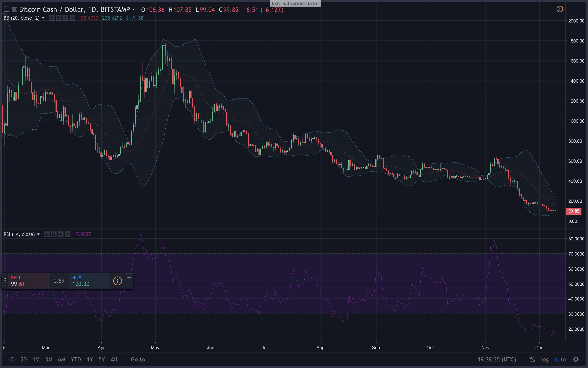The width and height of the screenshot is (588, 368).
Task: Open chart settings gear bottom right
Action: tap(576, 359)
